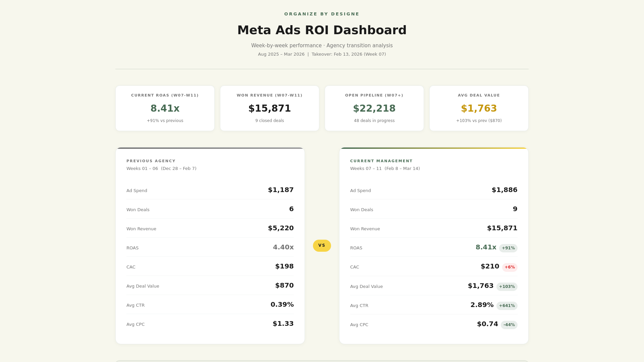Click Previous Agency Avg Deal Value $870
This screenshot has width=644, height=362.
pyautogui.click(x=284, y=286)
